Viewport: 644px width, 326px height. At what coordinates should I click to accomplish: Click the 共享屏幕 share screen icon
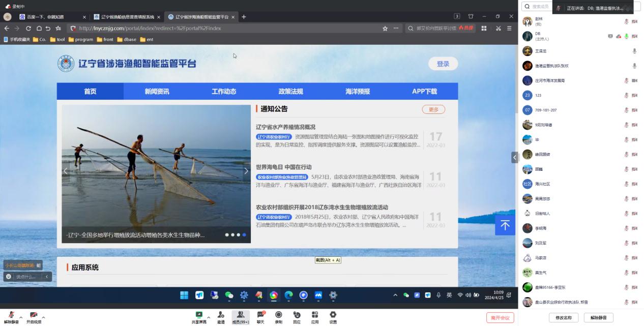[198, 315]
